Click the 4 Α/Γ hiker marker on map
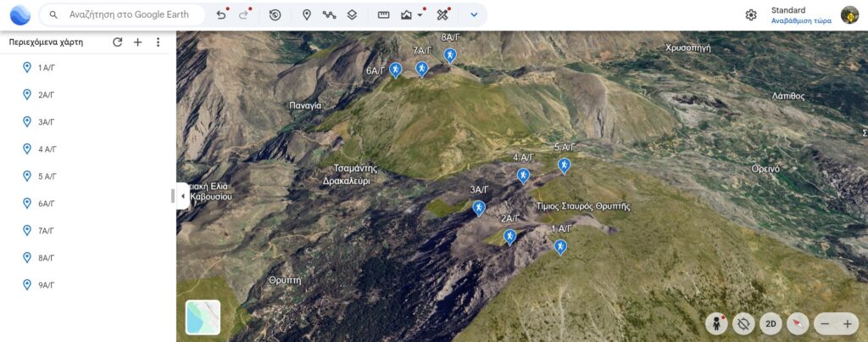The width and height of the screenshot is (868, 342). [x=523, y=176]
